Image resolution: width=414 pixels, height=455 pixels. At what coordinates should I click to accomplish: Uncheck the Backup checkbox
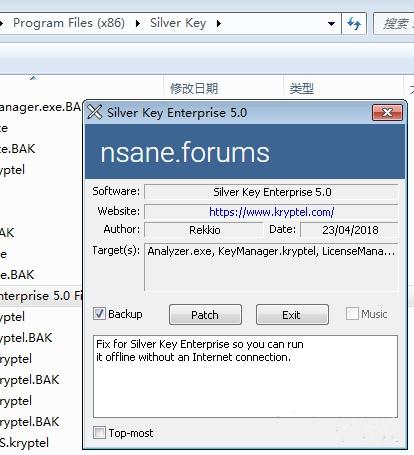pyautogui.click(x=99, y=314)
